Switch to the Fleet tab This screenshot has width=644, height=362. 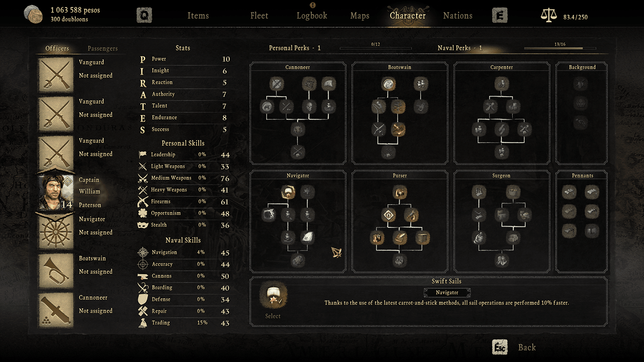point(259,16)
